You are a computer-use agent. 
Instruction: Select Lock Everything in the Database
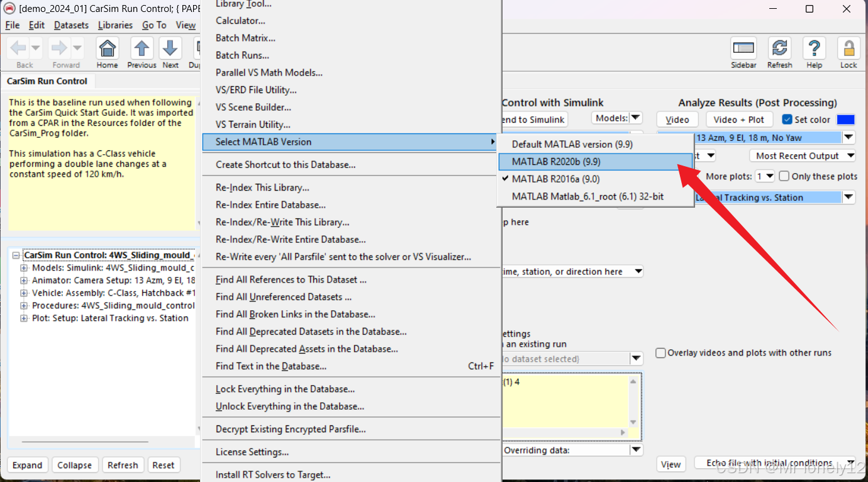(x=351, y=389)
